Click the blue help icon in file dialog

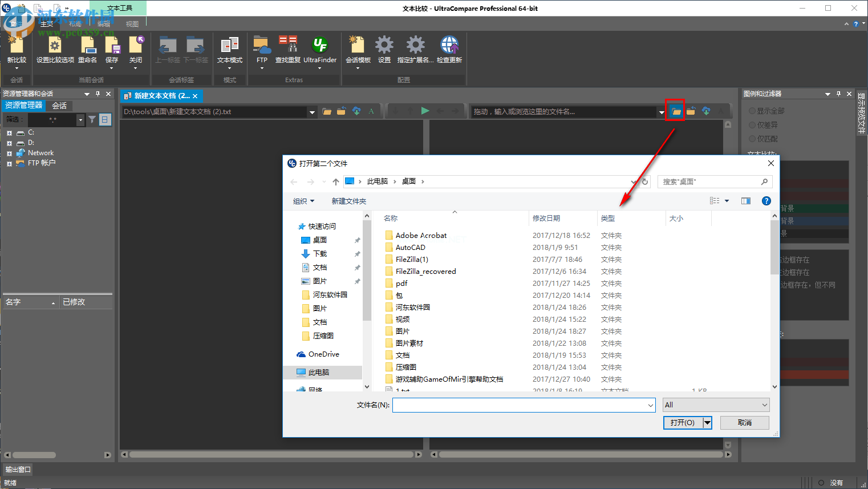(x=766, y=201)
